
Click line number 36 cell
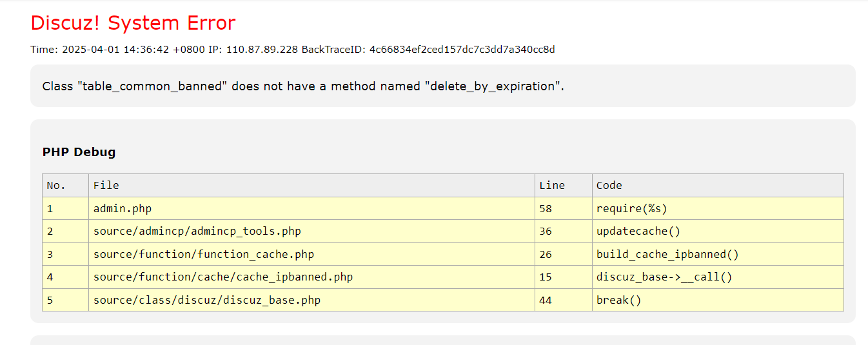click(564, 231)
